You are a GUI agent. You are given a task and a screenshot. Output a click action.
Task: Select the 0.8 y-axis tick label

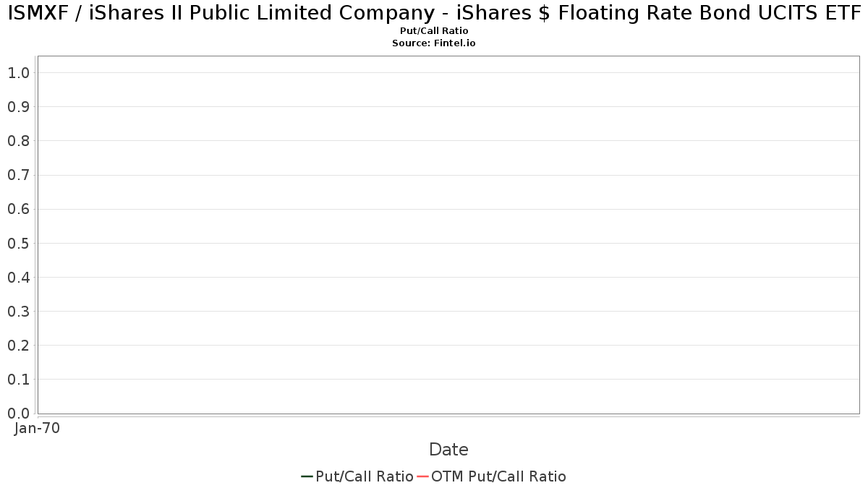tap(18, 141)
